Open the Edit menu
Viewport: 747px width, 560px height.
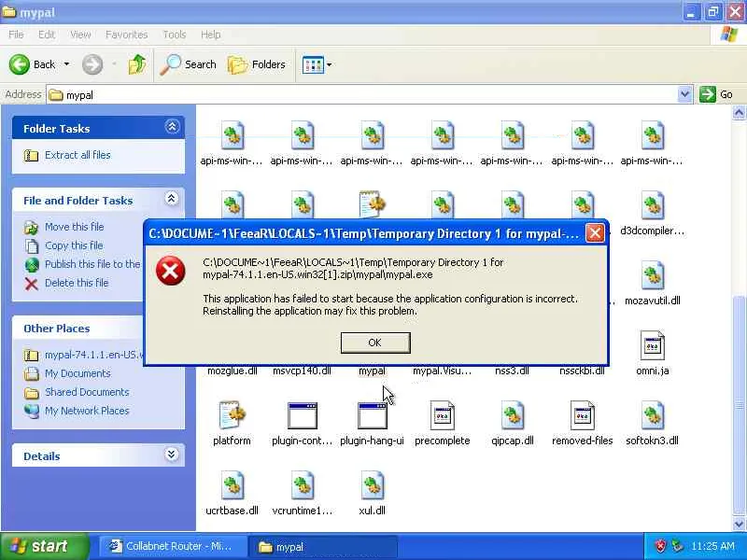(47, 35)
